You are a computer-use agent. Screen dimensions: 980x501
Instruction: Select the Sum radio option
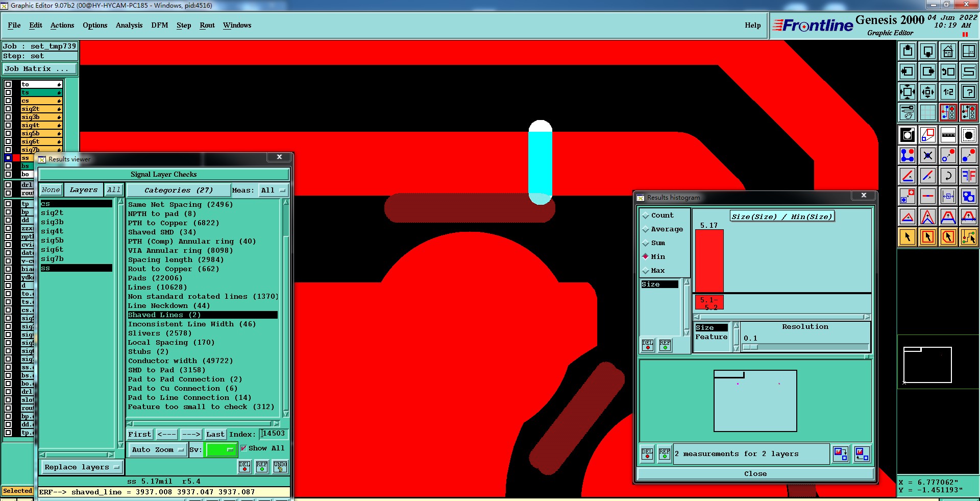pos(646,243)
